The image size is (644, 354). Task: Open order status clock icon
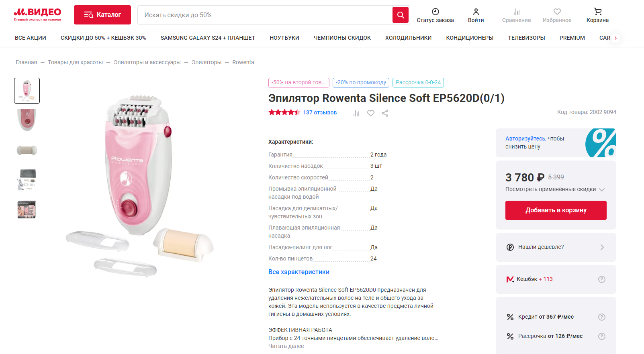point(435,12)
